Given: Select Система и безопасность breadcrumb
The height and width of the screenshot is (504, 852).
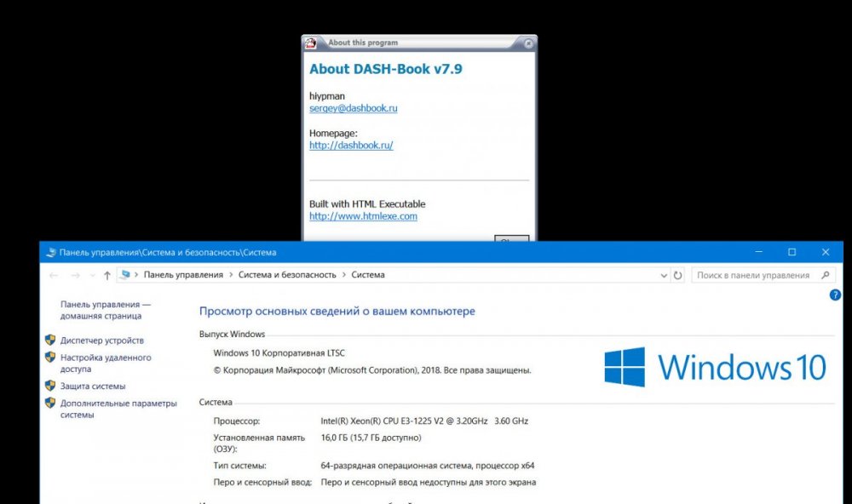Looking at the screenshot, I should [x=287, y=275].
